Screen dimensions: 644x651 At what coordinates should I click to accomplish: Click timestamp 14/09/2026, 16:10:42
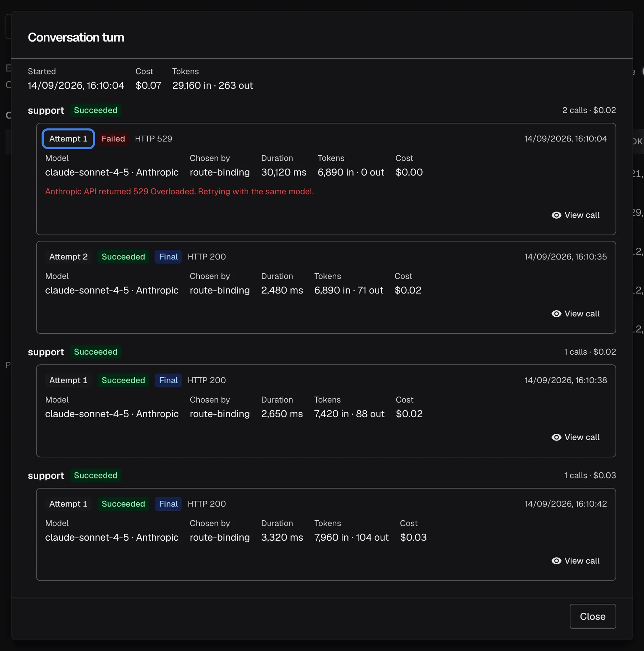[x=565, y=504]
